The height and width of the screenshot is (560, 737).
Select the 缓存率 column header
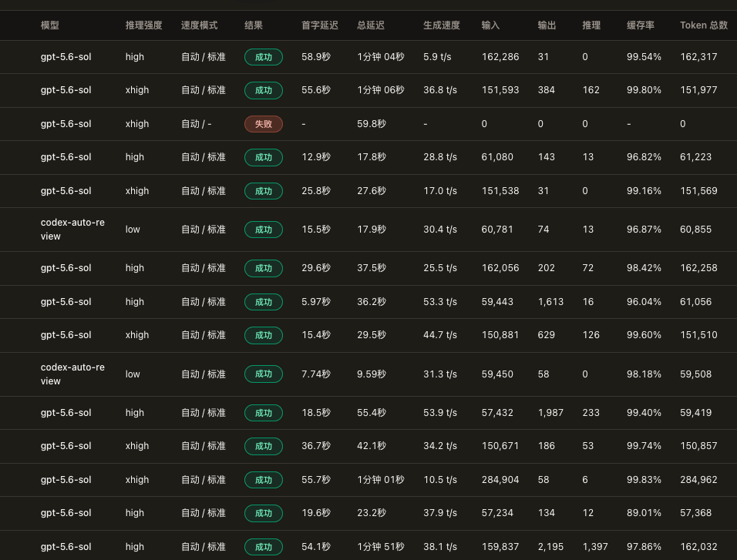pos(640,25)
